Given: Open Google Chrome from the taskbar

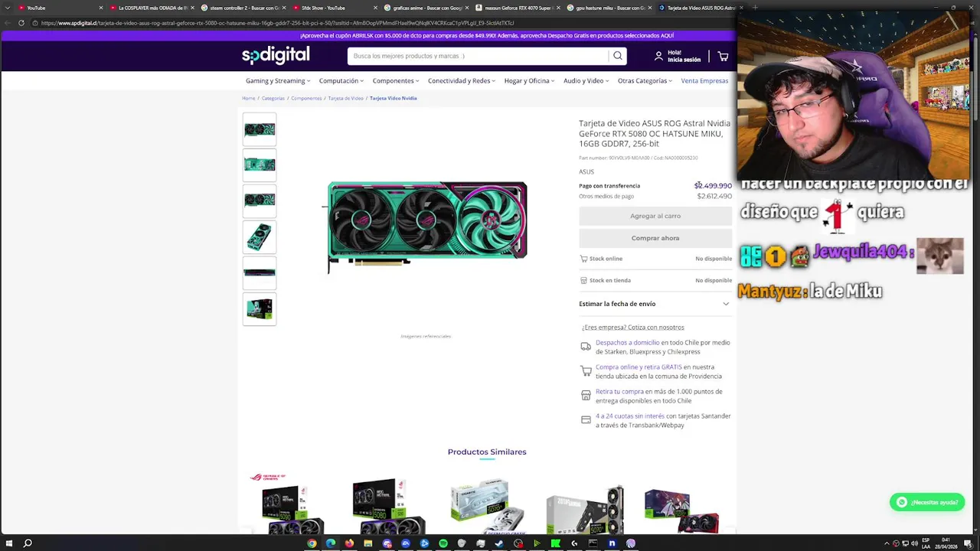Looking at the screenshot, I should (312, 543).
